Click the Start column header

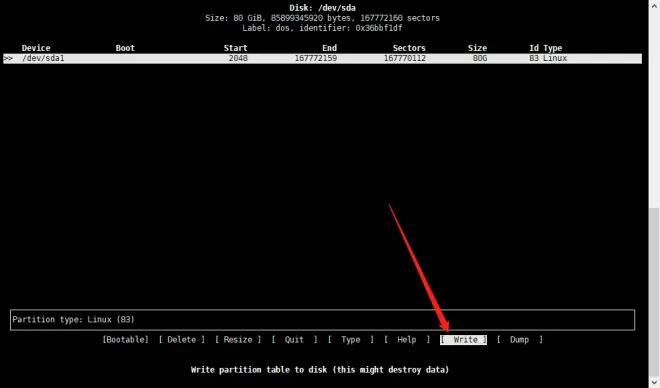coord(235,48)
